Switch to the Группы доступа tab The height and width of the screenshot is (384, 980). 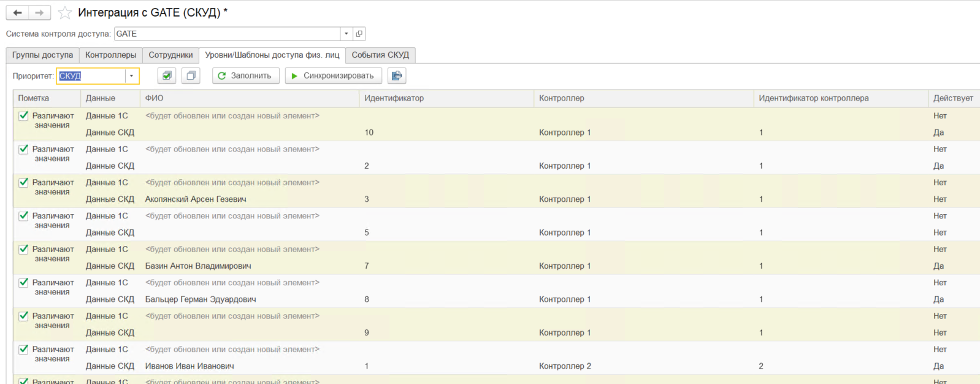point(42,55)
